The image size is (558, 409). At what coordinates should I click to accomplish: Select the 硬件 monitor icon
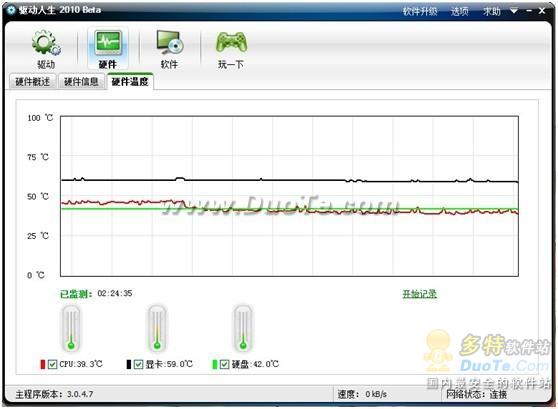pos(108,49)
